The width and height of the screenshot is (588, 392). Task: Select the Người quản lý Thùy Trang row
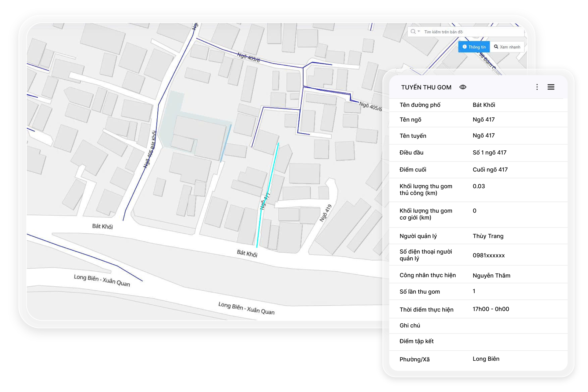point(478,236)
